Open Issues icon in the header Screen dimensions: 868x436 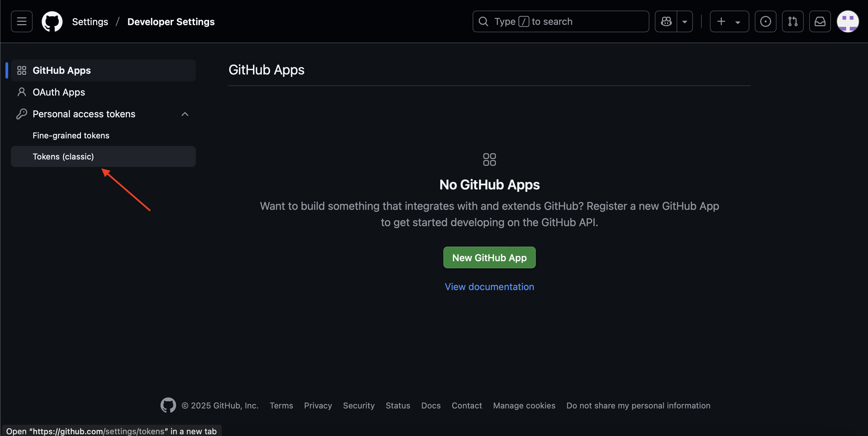[765, 21]
